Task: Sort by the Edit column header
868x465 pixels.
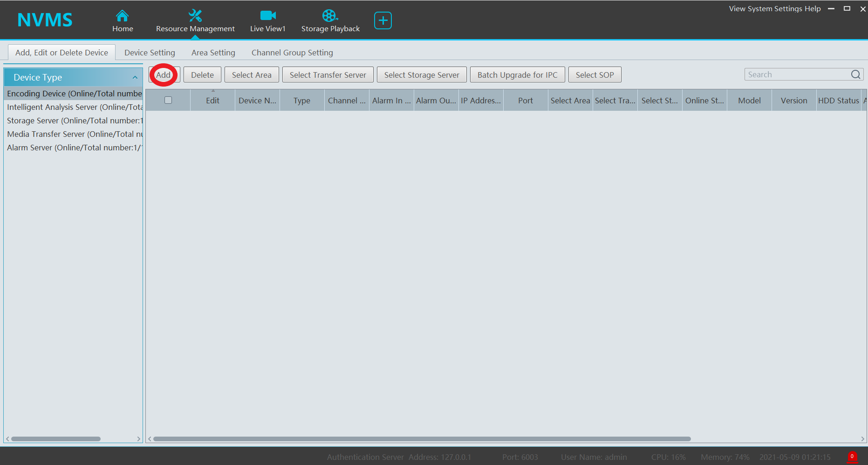Action: coord(212,101)
